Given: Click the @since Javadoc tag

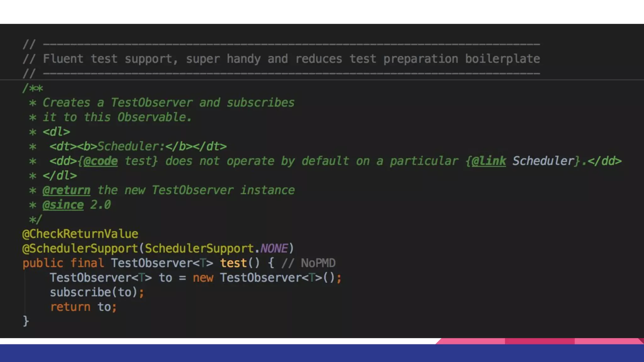Looking at the screenshot, I should 63,205.
